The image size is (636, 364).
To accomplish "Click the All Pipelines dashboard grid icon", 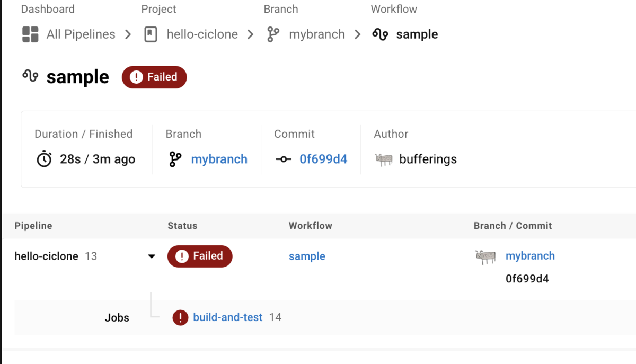I will pyautogui.click(x=30, y=34).
